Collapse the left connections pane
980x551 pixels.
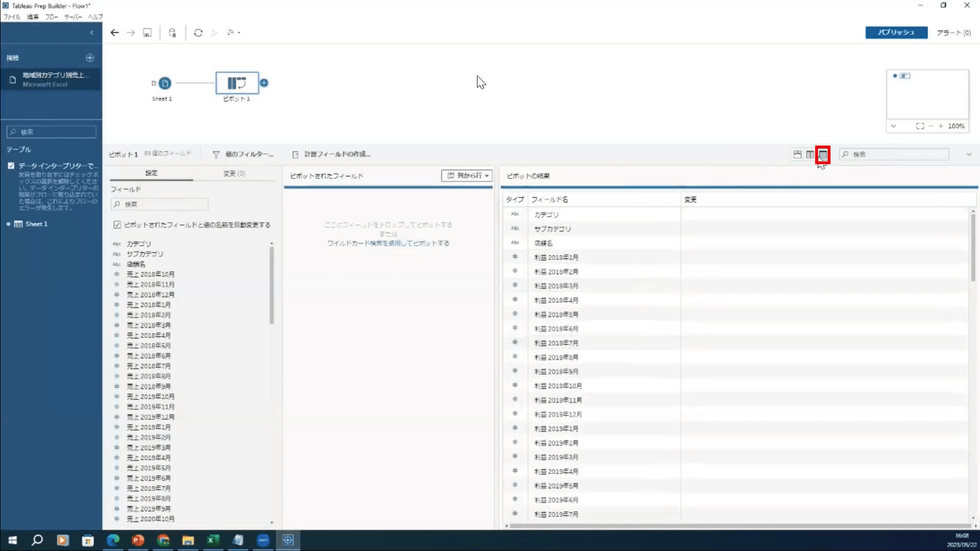click(x=92, y=33)
